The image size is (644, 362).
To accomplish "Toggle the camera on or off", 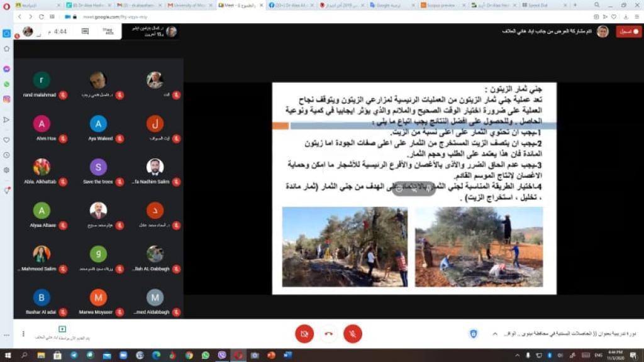I will 304,334.
